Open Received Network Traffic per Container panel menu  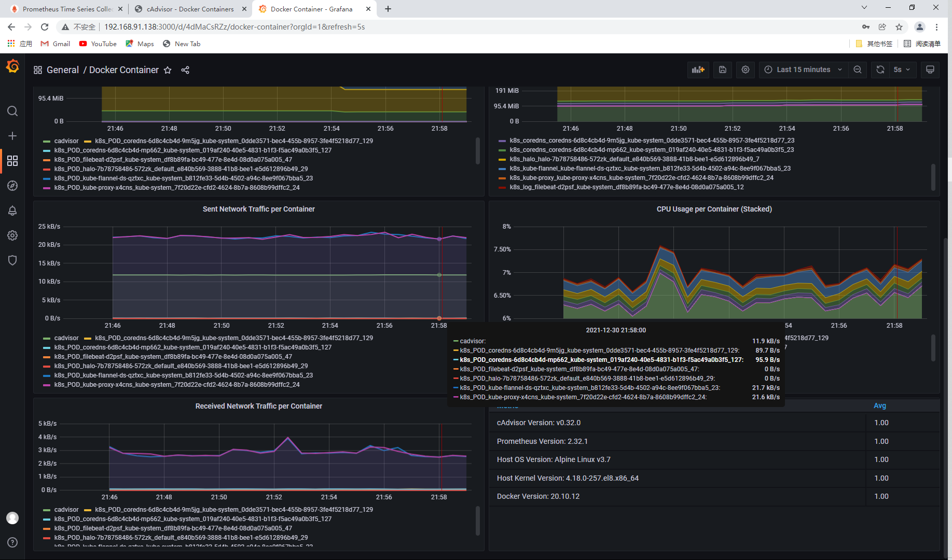(258, 406)
